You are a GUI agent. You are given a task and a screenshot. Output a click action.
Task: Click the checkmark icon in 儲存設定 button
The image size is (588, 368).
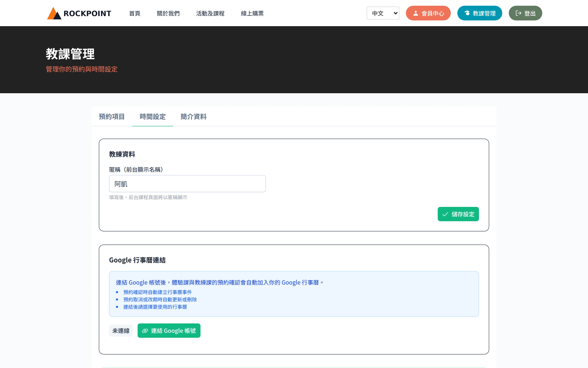click(445, 214)
